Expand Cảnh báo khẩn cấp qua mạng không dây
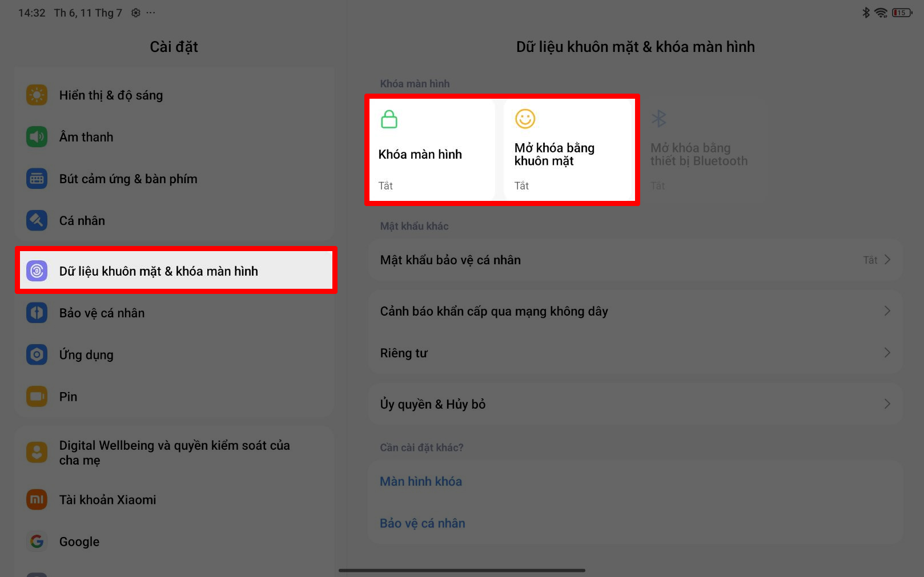Image resolution: width=924 pixels, height=577 pixels. 634,311
